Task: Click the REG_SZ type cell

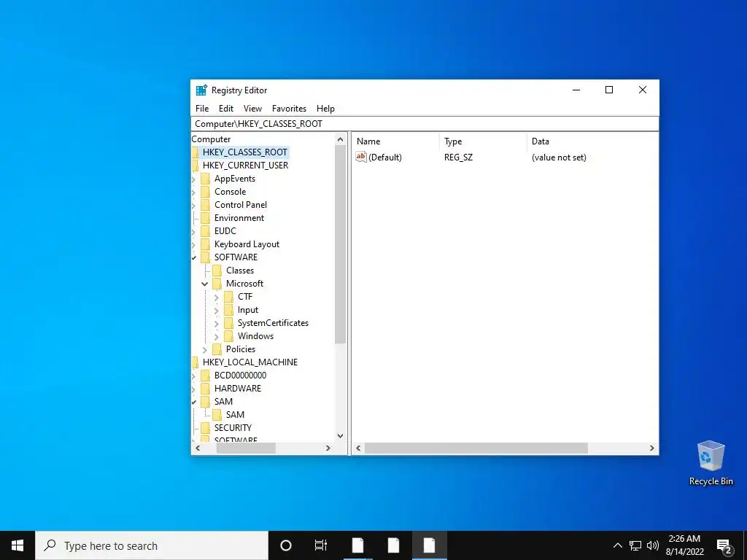Action: point(458,157)
